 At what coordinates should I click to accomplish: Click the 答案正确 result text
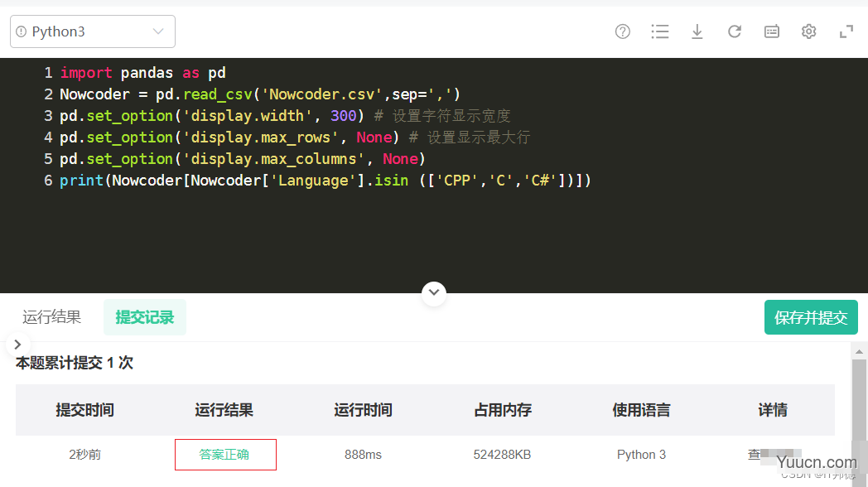tap(224, 455)
